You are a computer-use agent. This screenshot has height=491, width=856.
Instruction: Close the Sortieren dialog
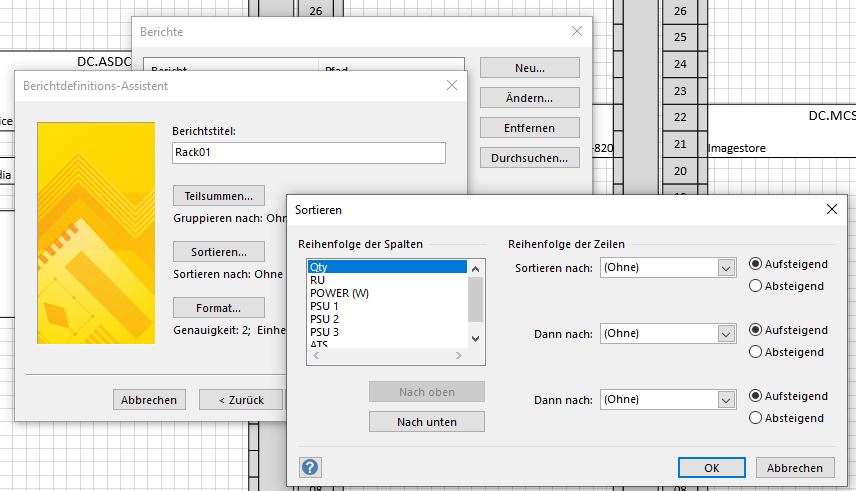[x=831, y=209]
